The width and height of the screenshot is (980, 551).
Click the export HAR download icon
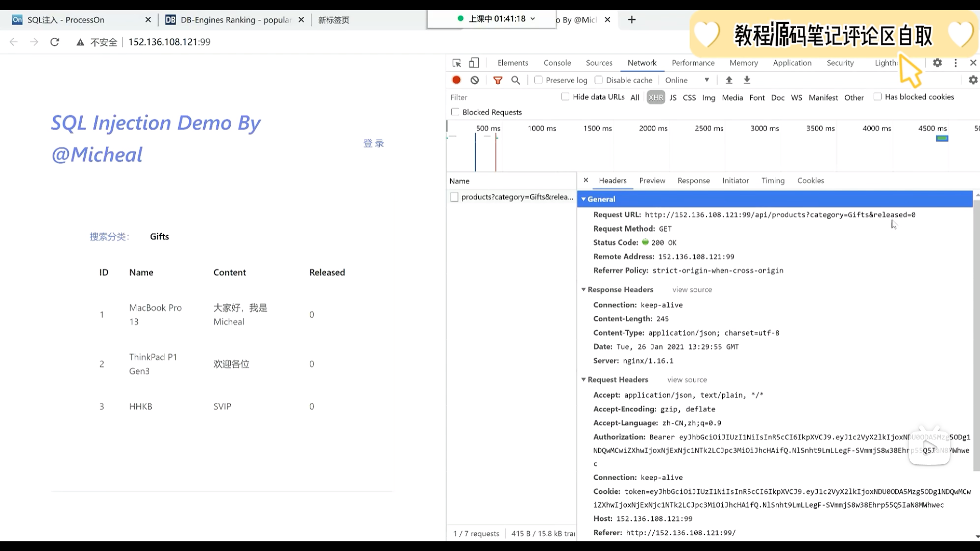(x=747, y=80)
